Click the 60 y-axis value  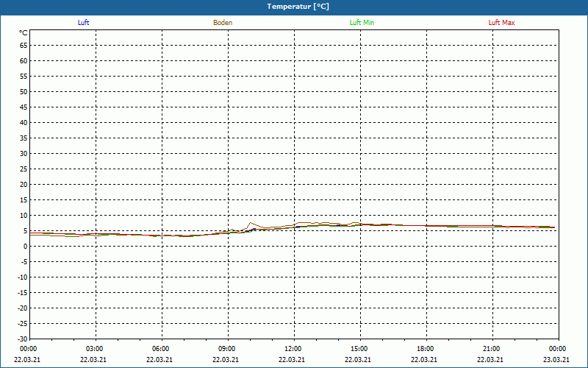[24, 61]
